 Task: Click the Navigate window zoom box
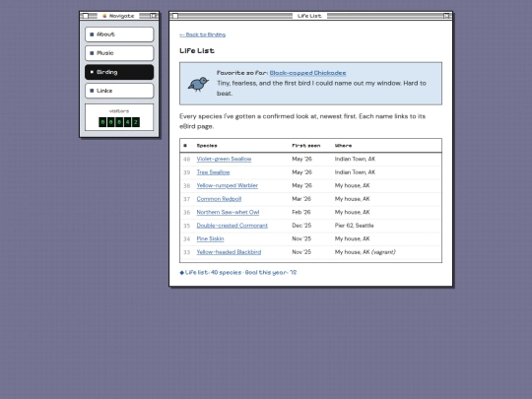point(154,16)
